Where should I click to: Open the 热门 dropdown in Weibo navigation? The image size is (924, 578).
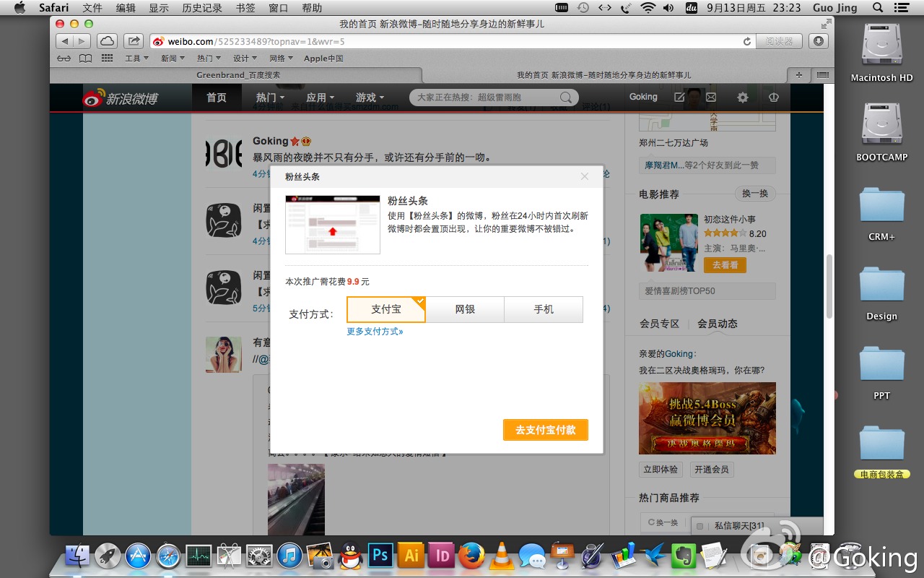click(x=270, y=98)
